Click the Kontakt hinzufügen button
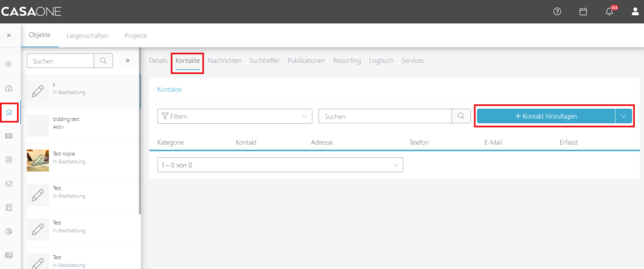 [x=545, y=116]
